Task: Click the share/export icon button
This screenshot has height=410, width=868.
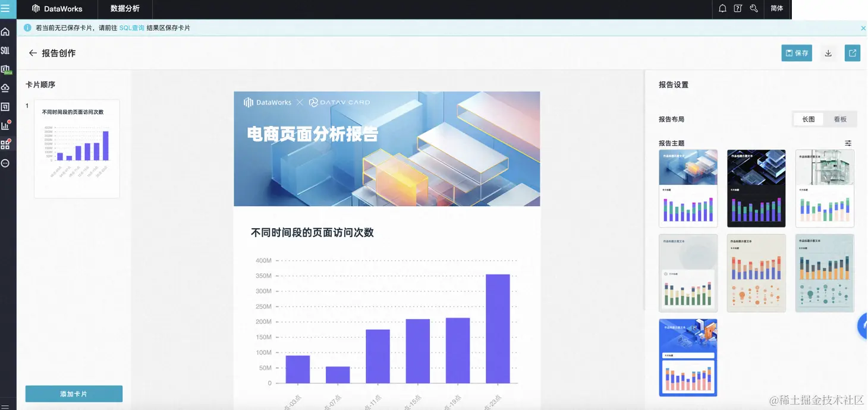Action: (853, 53)
